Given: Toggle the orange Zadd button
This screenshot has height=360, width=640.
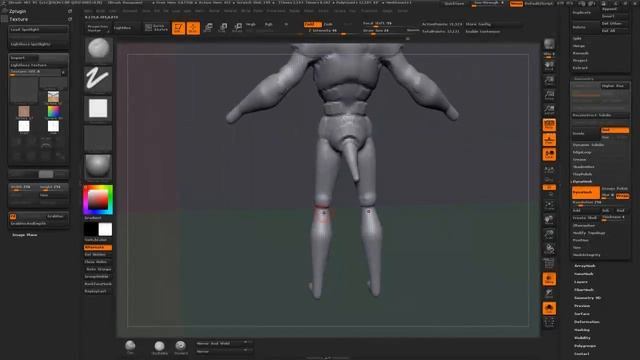Looking at the screenshot, I should click(x=313, y=24).
